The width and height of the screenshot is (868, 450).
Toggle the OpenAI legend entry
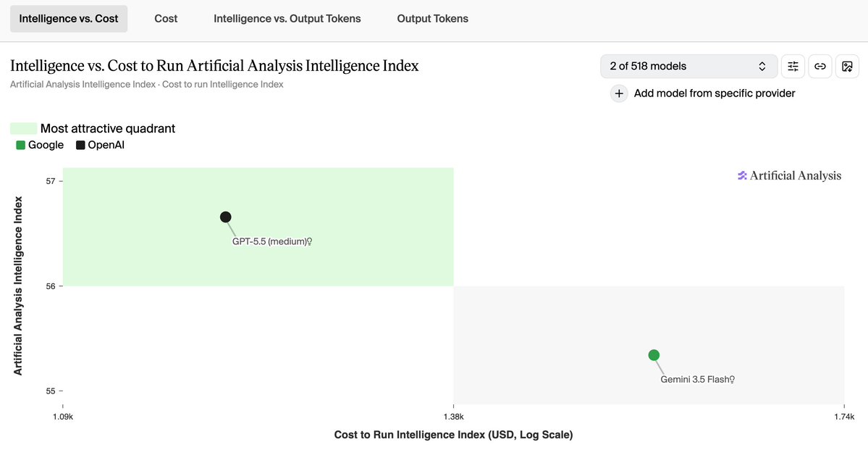pyautogui.click(x=100, y=145)
